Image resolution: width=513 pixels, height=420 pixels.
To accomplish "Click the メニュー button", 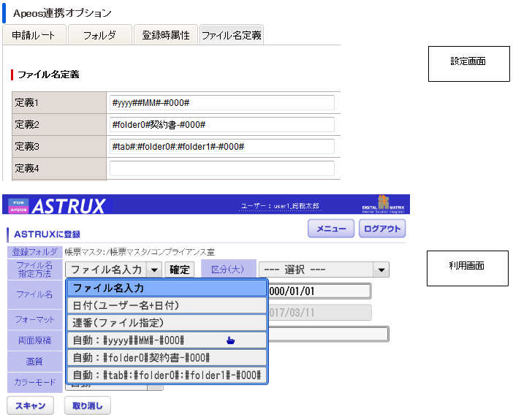I will pos(331,229).
